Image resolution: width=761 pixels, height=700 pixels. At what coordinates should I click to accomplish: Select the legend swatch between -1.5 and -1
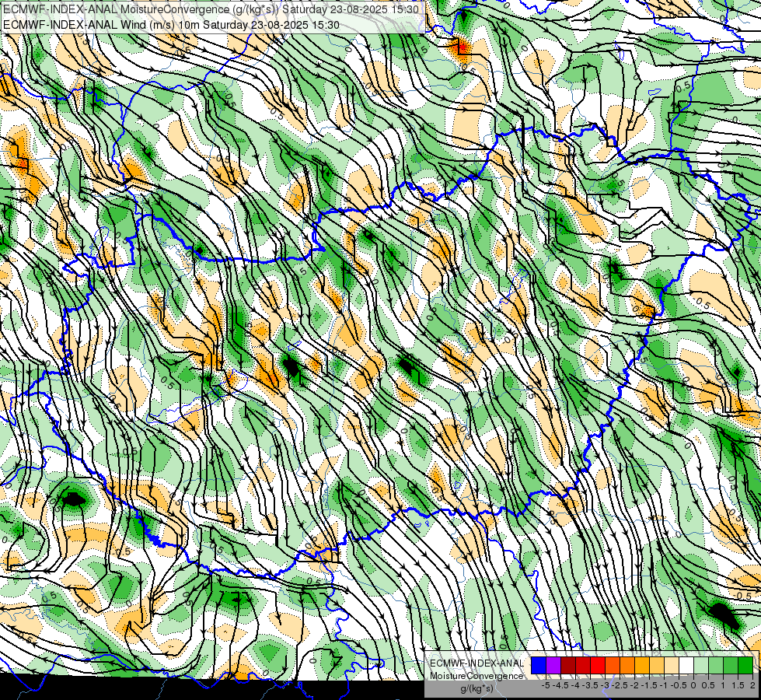[x=657, y=665]
